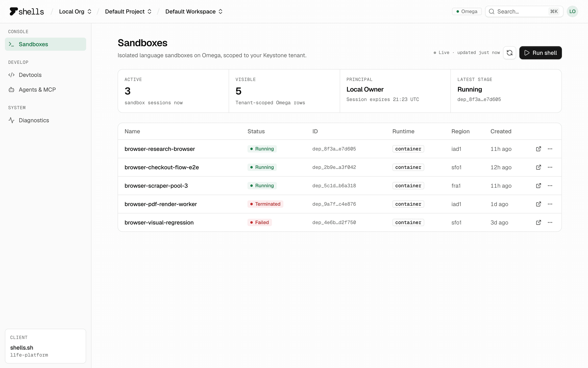Click the refresh sandboxes icon button
Screen dimensions: 588x368
coord(509,53)
